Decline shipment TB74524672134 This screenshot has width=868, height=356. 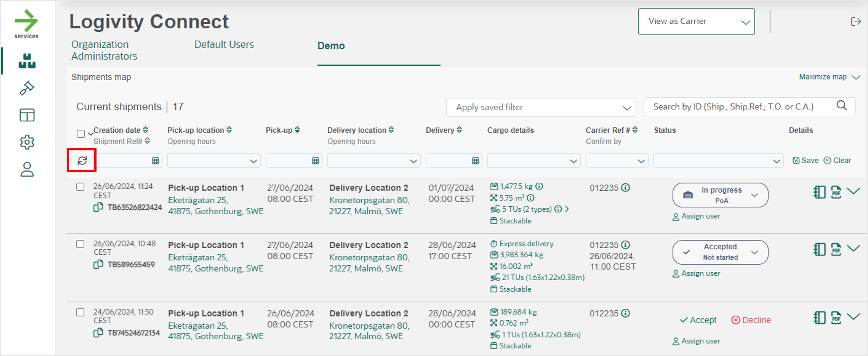pyautogui.click(x=751, y=320)
